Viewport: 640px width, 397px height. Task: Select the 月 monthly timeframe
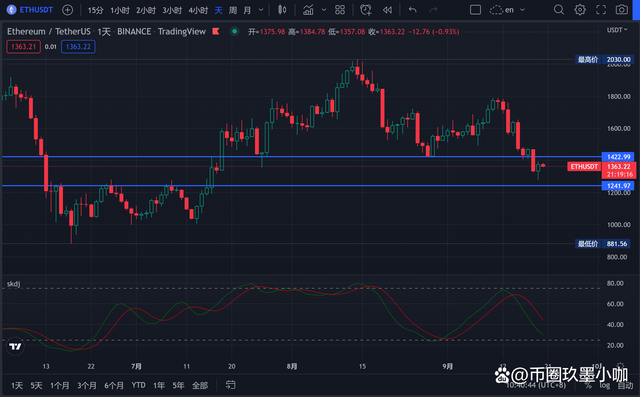[x=247, y=10]
